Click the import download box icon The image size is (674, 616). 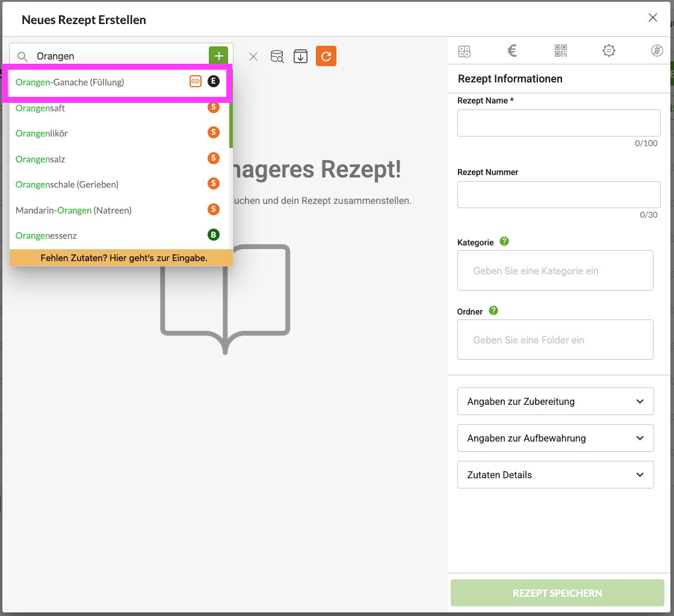click(x=300, y=57)
